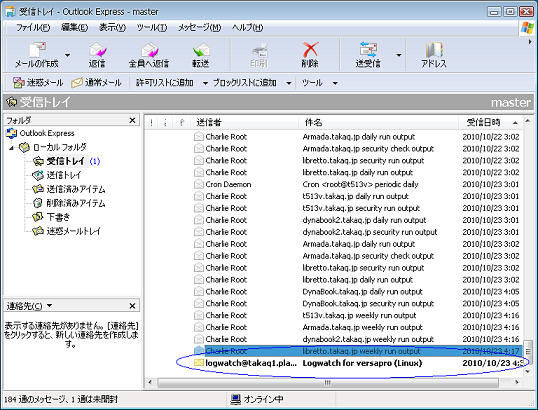This screenshot has width=538, height=410.
Task: Select t513v.takaq.jp weekly run output message
Action: (x=357, y=315)
